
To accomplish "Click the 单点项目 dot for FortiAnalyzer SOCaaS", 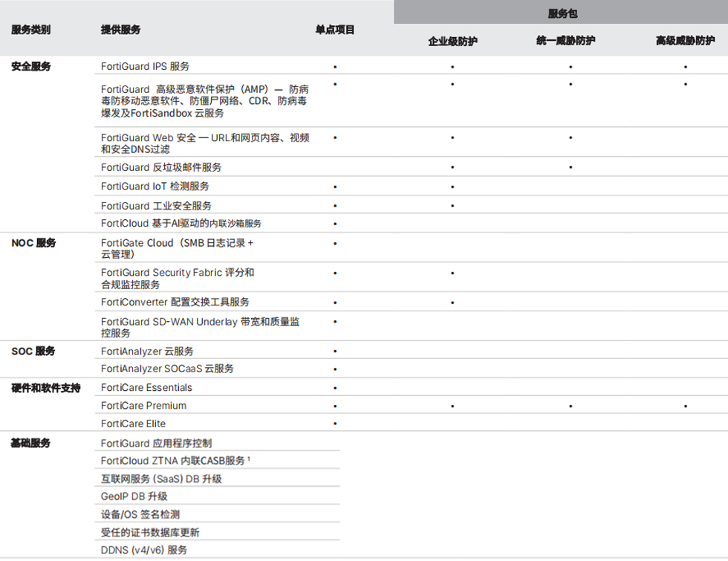I will [335, 369].
